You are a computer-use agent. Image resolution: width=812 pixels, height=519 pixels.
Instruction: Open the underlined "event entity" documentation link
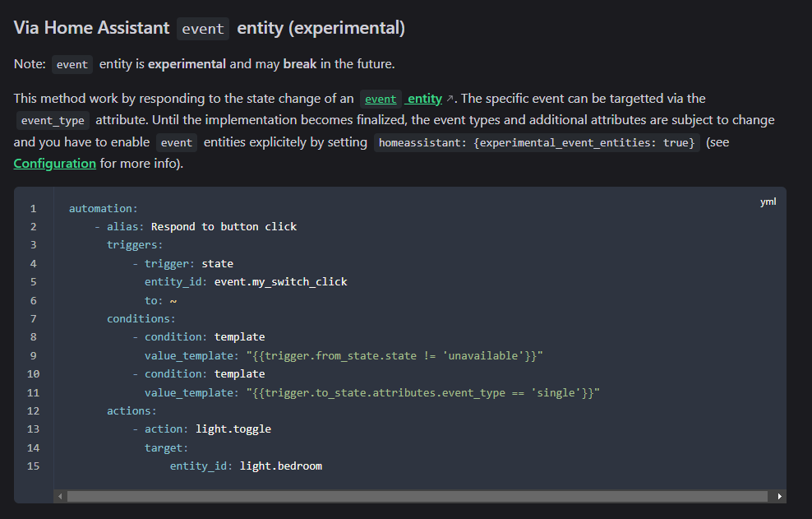pos(404,99)
